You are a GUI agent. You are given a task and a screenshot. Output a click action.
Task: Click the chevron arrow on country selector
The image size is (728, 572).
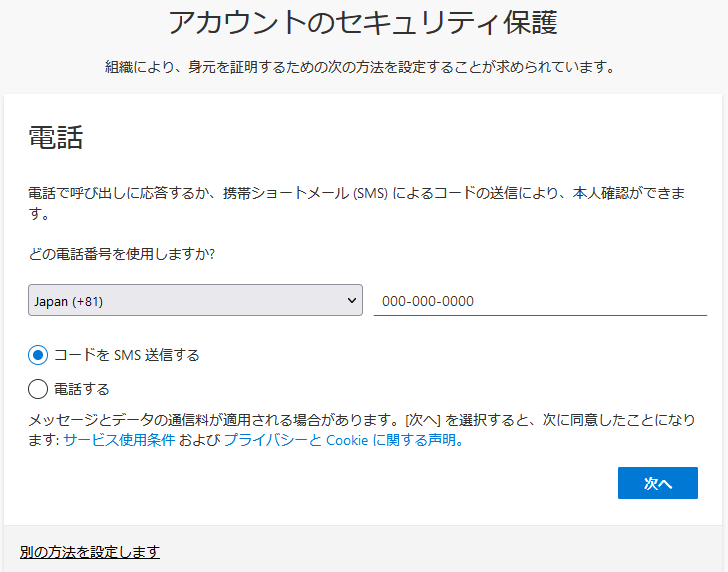(x=351, y=300)
